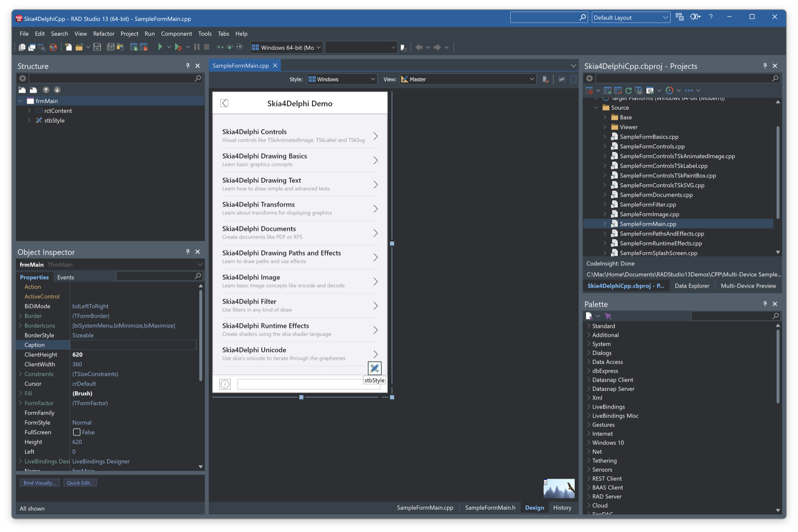Click the Save All toolbar icon
This screenshot has width=798, height=532.
coord(111,47)
